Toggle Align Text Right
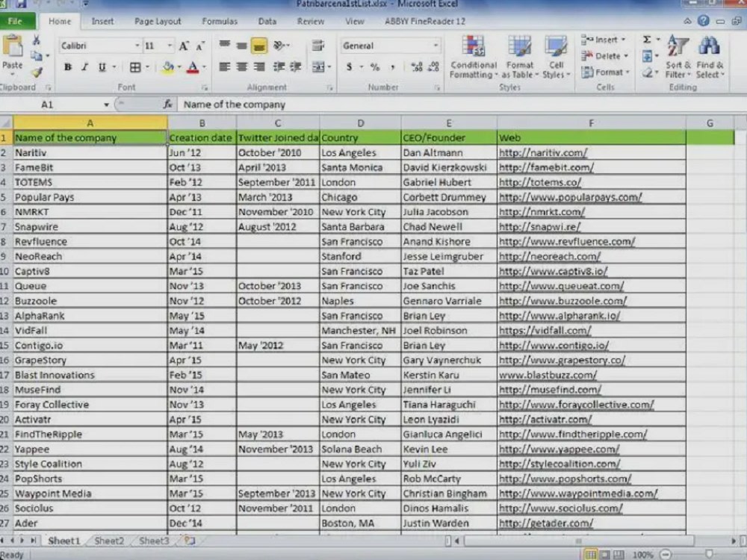The height and width of the screenshot is (560, 747). pos(259,67)
